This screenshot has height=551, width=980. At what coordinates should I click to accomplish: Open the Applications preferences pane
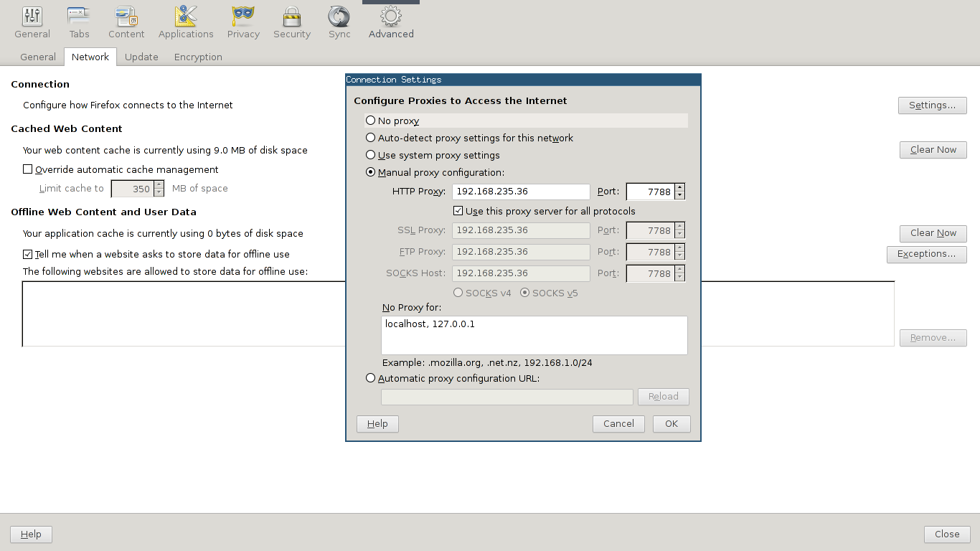(186, 17)
